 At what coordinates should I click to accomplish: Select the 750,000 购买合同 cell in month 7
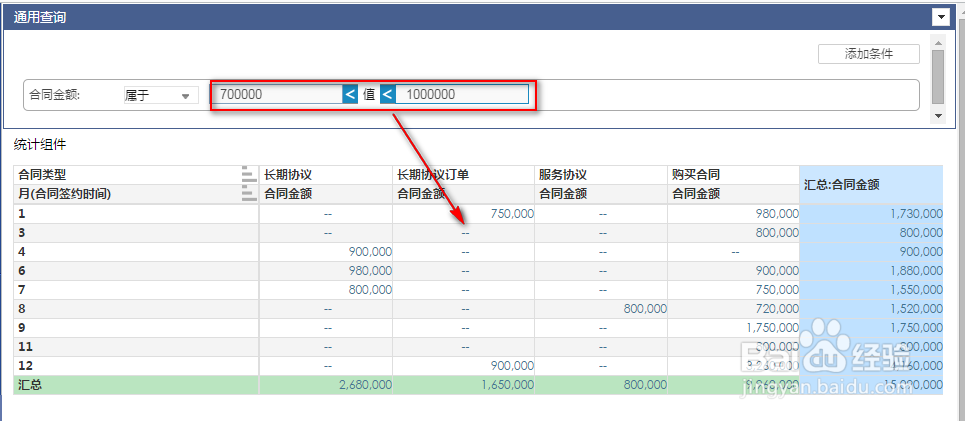[x=734, y=290]
